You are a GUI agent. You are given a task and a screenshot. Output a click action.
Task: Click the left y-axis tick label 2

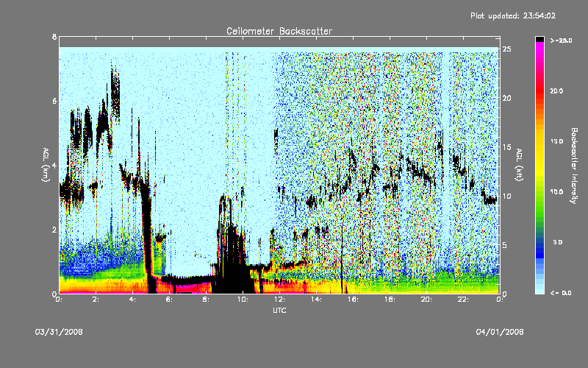click(54, 230)
